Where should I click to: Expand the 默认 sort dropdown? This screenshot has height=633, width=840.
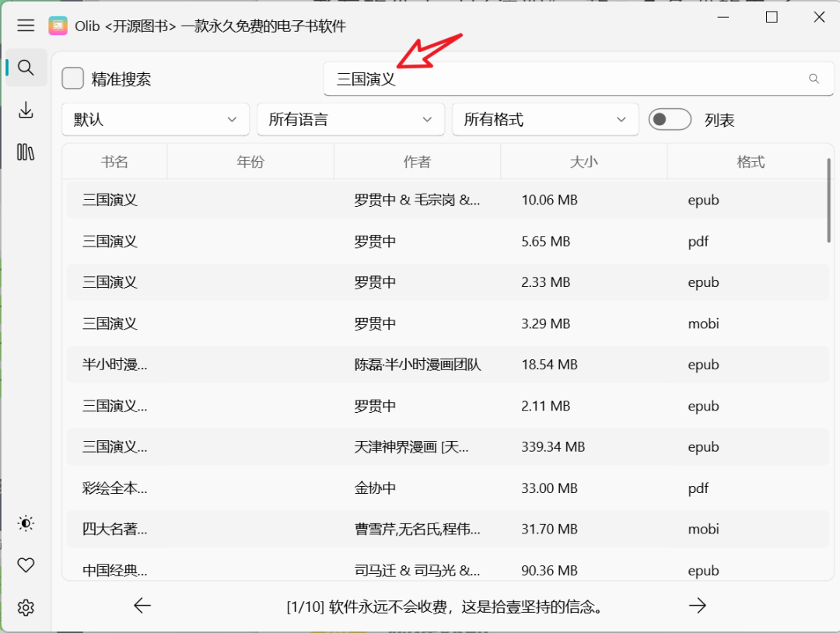(x=156, y=120)
